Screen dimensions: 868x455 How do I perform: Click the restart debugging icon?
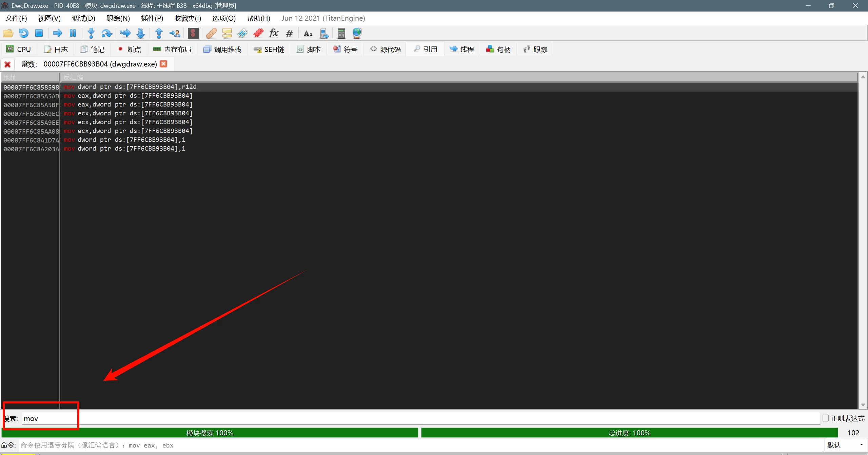coord(23,33)
